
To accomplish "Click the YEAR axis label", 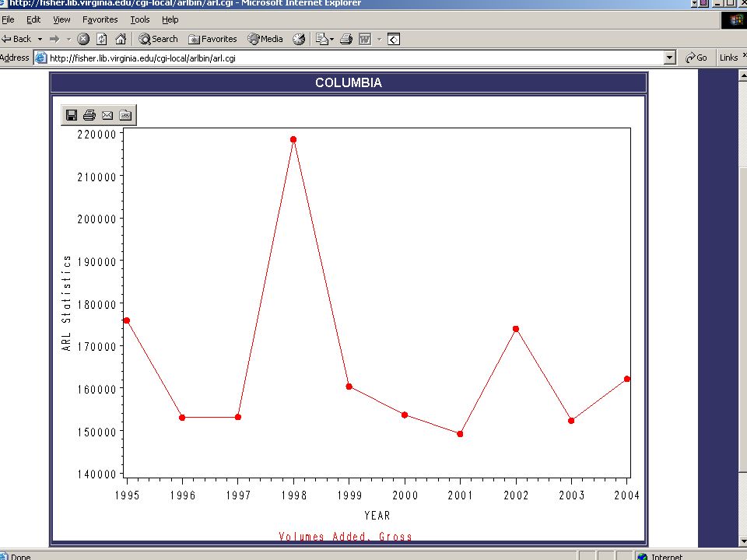I will [x=377, y=516].
